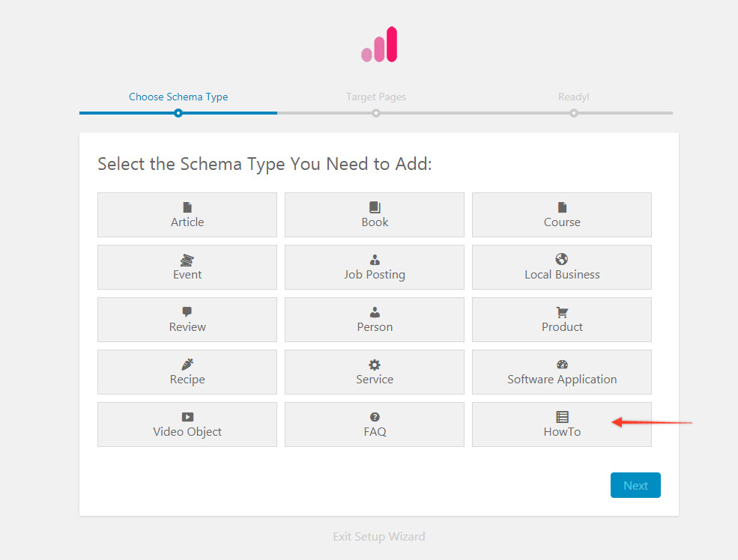
Task: Choose the Job Posting option
Action: tap(375, 268)
